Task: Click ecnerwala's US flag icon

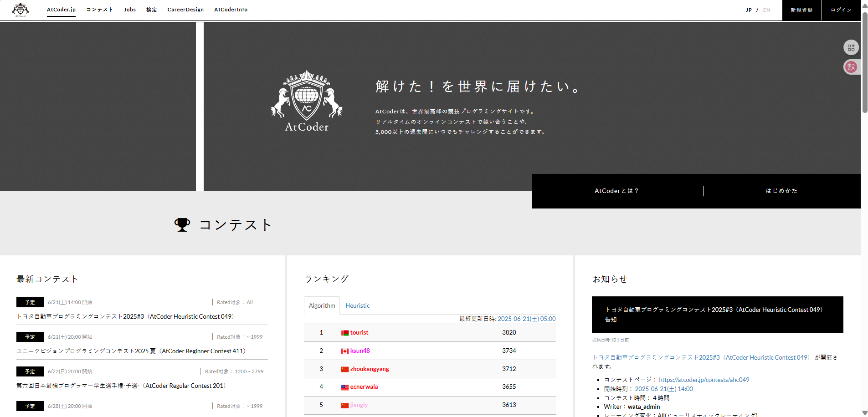Action: click(345, 387)
